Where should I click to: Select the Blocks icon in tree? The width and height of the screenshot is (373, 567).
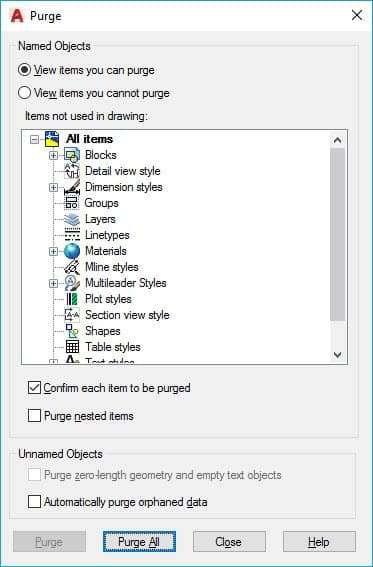(x=72, y=155)
